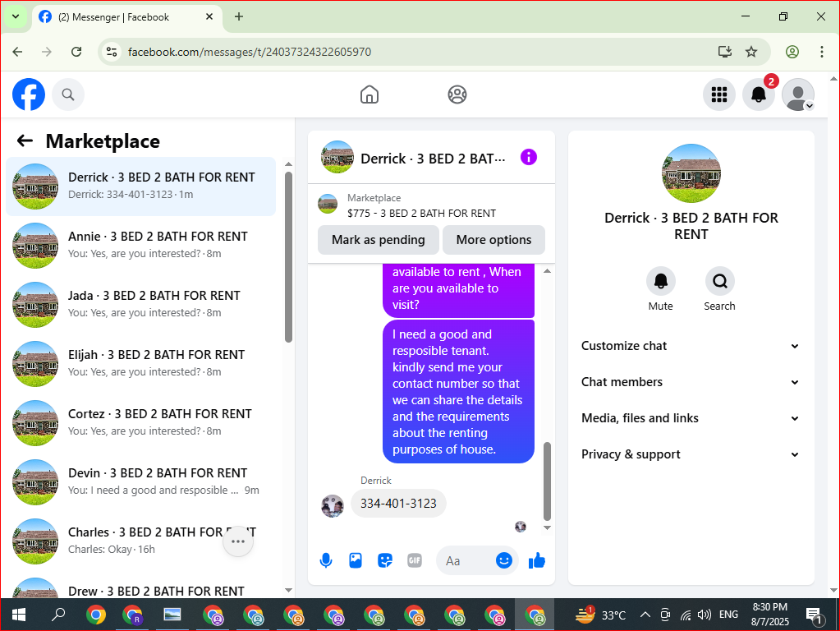Click Mark as pending button
The height and width of the screenshot is (631, 840).
[x=379, y=240]
